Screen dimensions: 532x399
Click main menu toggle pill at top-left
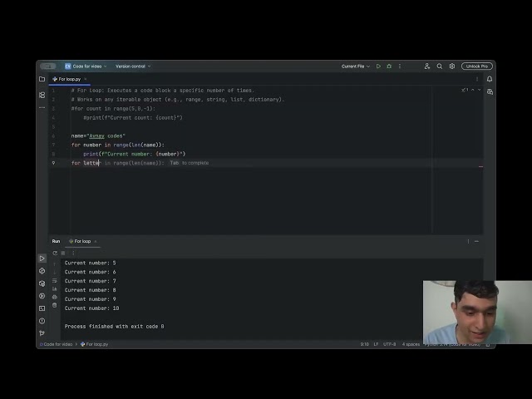[48, 66]
